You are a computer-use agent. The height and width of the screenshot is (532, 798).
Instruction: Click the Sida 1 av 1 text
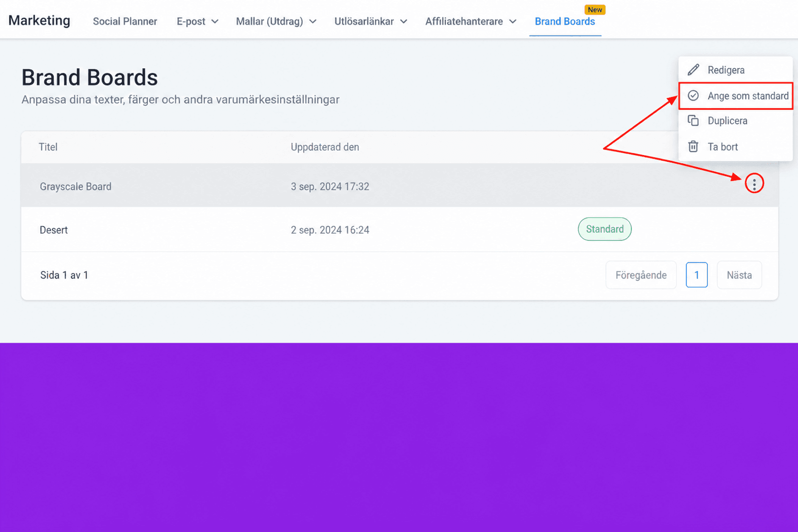pyautogui.click(x=64, y=275)
